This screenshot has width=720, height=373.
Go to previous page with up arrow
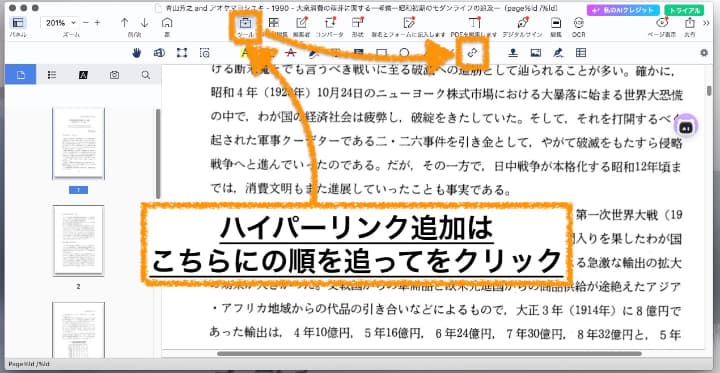pos(124,23)
